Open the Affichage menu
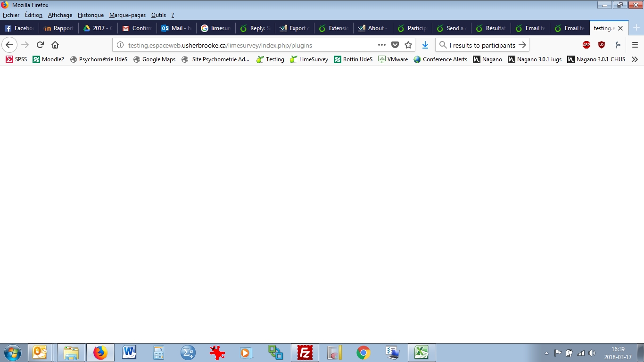Viewport: 644px width, 362px height. point(60,15)
